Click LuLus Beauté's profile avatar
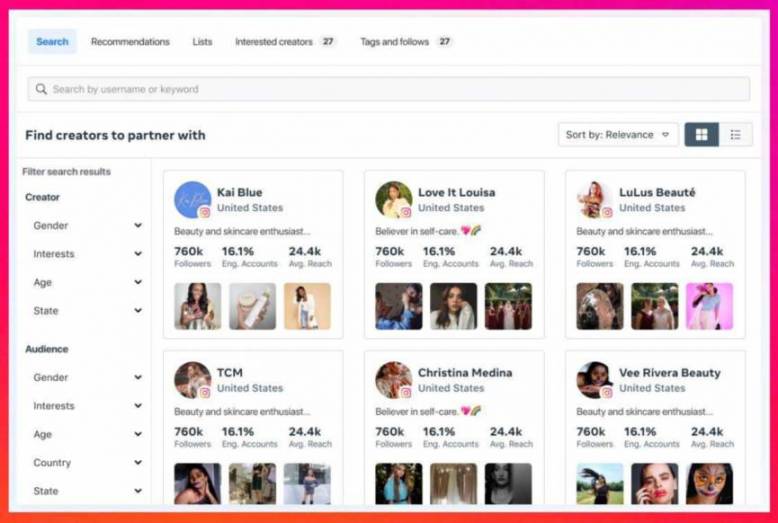Image resolution: width=778 pixels, height=523 pixels. (x=594, y=199)
